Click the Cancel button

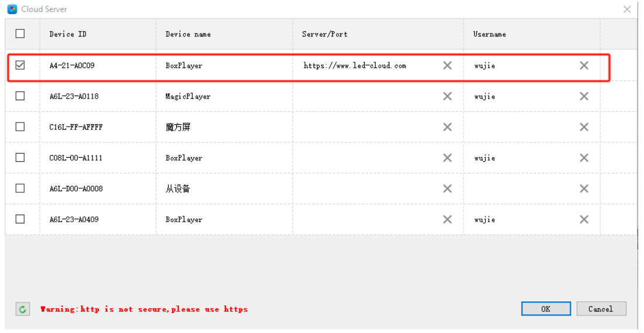click(601, 309)
